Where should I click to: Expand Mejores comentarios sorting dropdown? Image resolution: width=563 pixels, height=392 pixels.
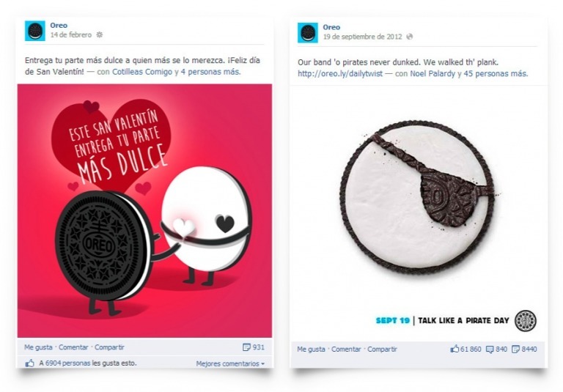tap(230, 363)
